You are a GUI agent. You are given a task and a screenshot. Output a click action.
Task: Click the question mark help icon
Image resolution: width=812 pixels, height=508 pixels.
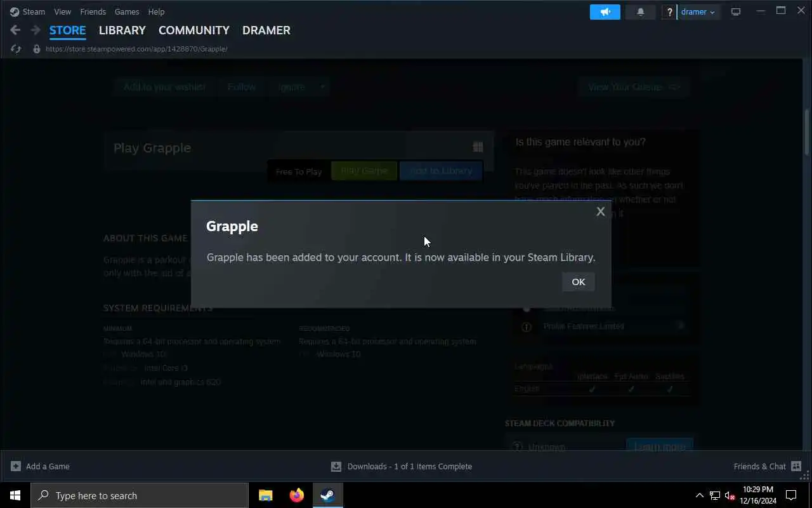point(669,11)
